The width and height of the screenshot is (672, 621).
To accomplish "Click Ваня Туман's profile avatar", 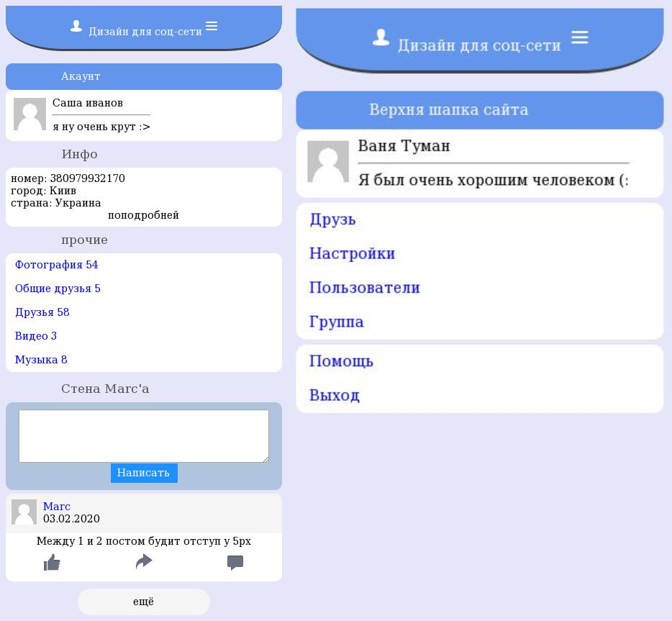I will click(x=328, y=161).
